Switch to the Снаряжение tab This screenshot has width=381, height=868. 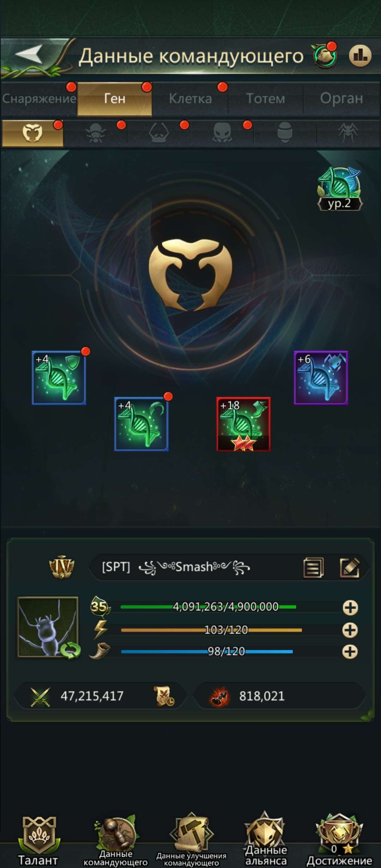pyautogui.click(x=39, y=98)
